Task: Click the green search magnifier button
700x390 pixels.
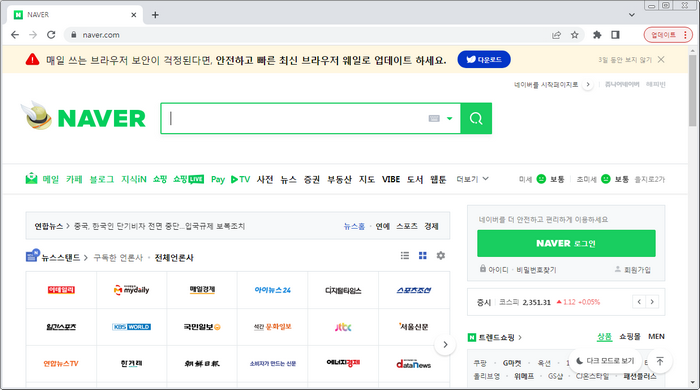Action: pos(476,118)
